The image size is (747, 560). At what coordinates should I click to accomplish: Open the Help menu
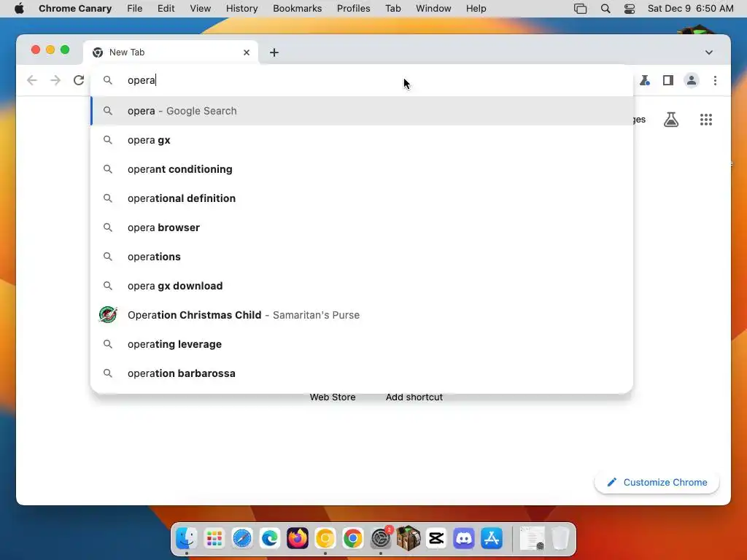pos(476,9)
